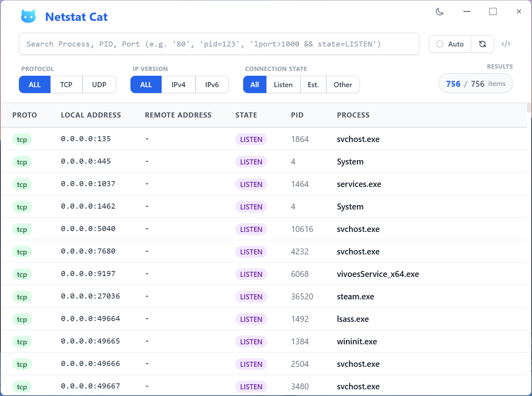Viewport: 532px width, 396px height.
Task: Enable the Auto refresh radio option
Action: pos(440,44)
